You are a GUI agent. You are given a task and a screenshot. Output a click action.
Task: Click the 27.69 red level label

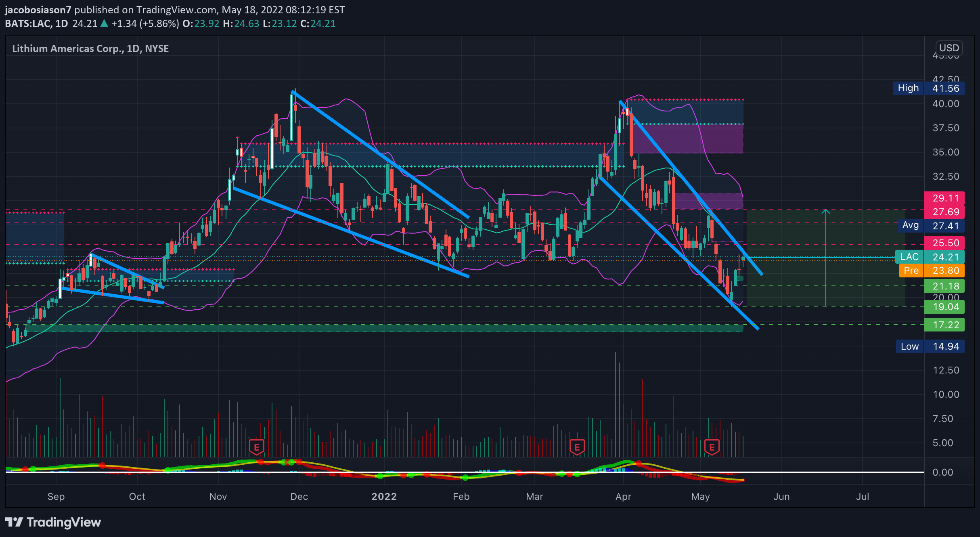pos(944,212)
